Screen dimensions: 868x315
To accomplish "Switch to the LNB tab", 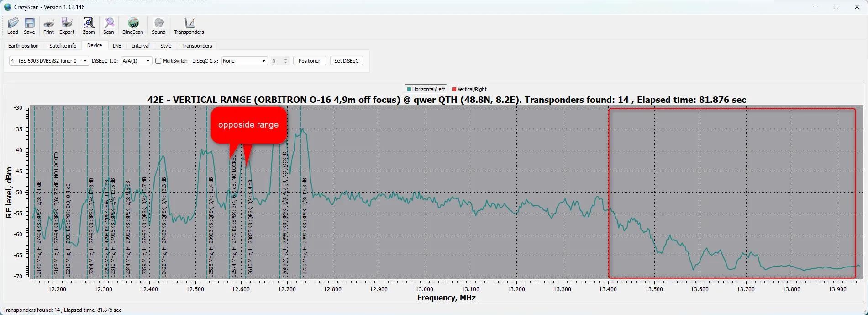I will (x=117, y=46).
